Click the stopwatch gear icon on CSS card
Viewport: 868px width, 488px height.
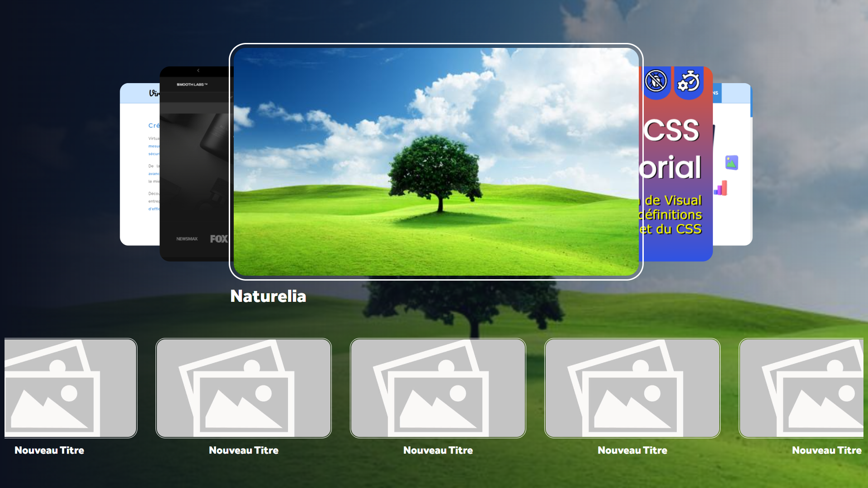[689, 81]
